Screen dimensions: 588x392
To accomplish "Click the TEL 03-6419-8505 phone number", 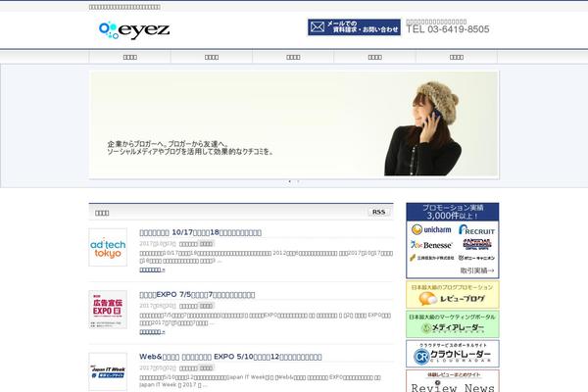I will tap(448, 29).
